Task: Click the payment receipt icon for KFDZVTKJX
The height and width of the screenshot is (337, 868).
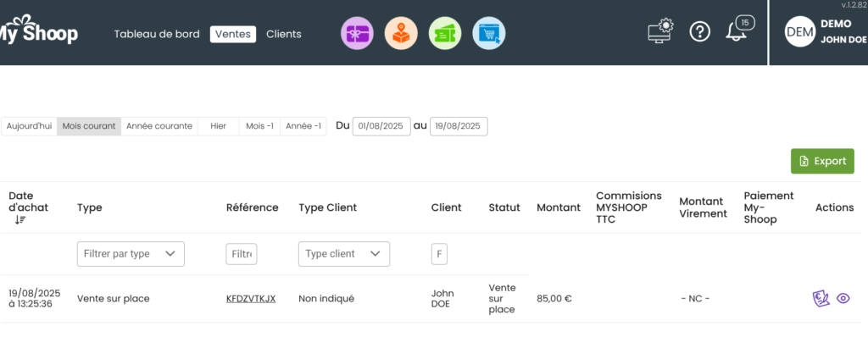Action: pyautogui.click(x=821, y=298)
